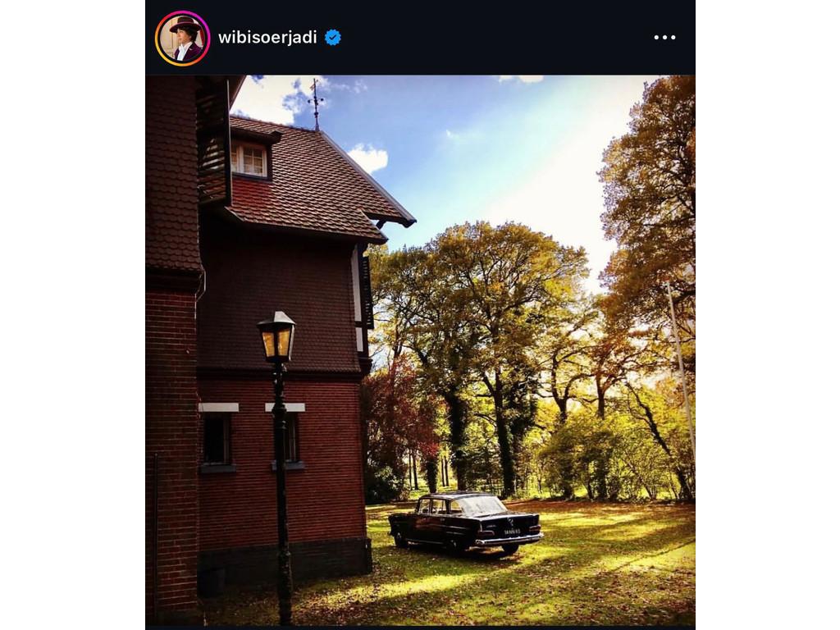Click the lit street lamp lantern
Viewport: 840px width, 630px height.
[276, 336]
